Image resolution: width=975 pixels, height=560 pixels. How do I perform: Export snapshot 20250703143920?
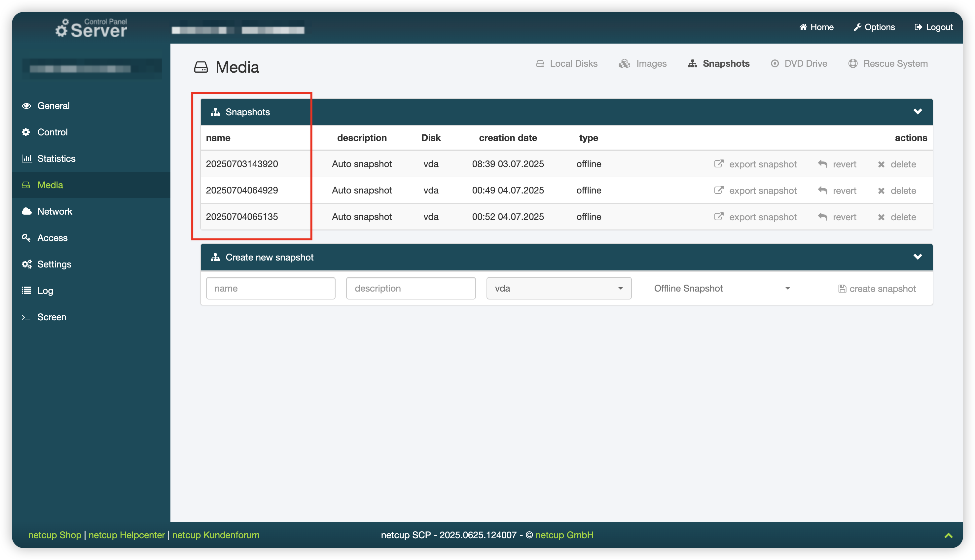point(755,164)
